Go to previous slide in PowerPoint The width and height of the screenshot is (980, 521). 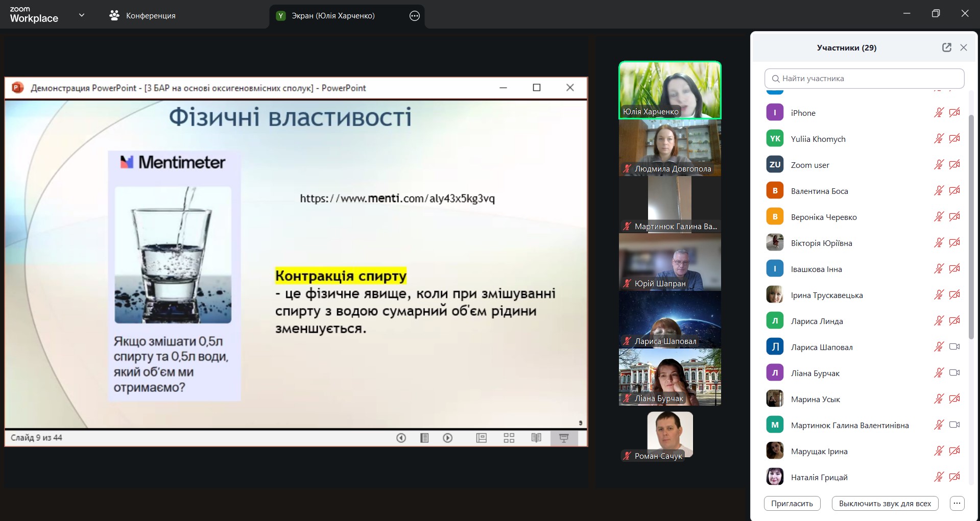tap(401, 438)
